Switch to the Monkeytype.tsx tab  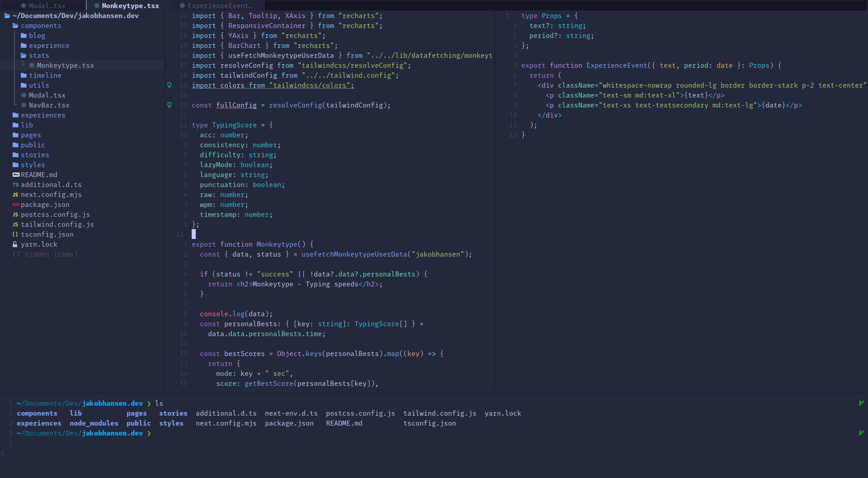click(x=127, y=5)
